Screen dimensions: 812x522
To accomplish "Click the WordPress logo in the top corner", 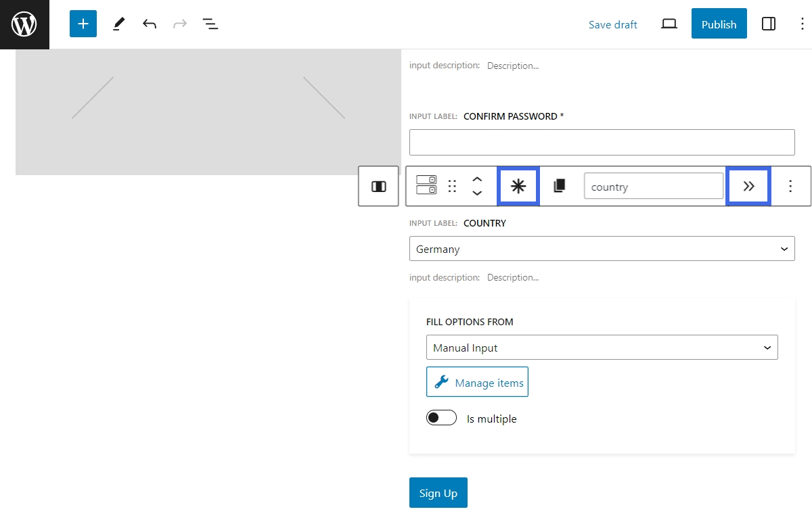I will (24, 24).
